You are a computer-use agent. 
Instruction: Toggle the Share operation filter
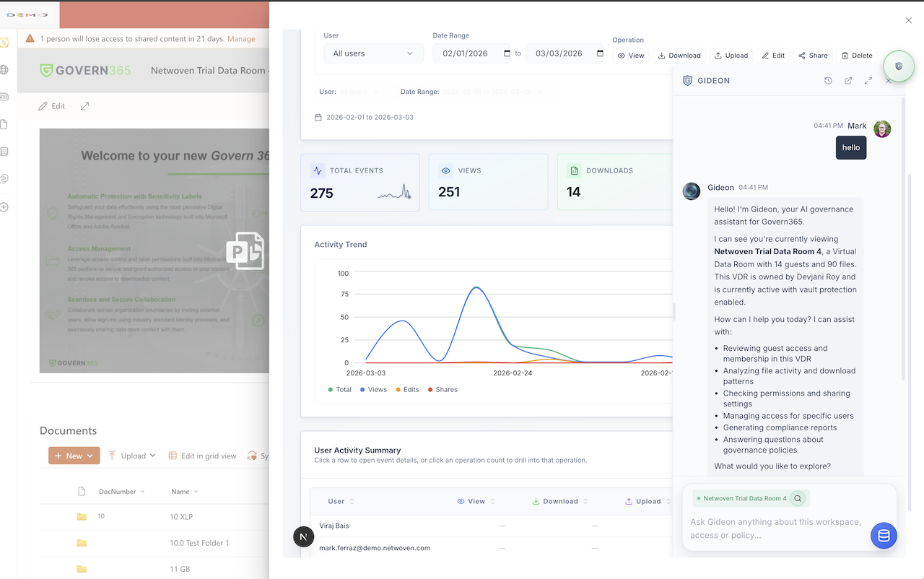tap(813, 56)
